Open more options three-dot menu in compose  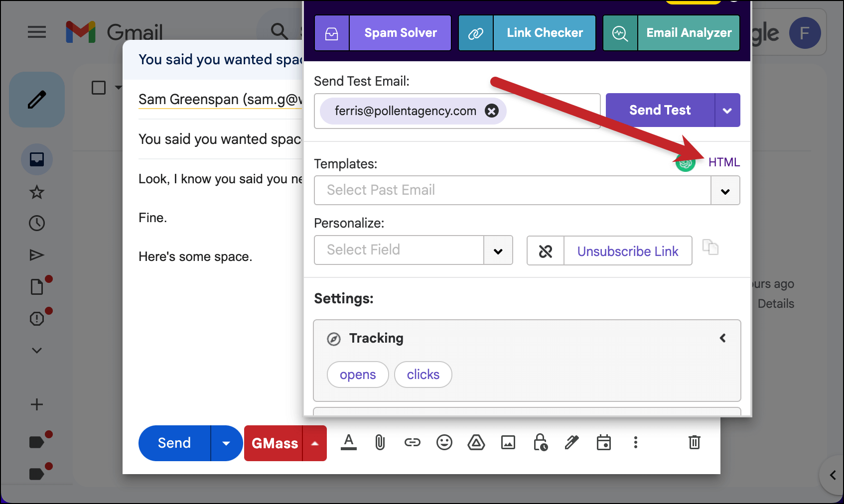(x=636, y=442)
